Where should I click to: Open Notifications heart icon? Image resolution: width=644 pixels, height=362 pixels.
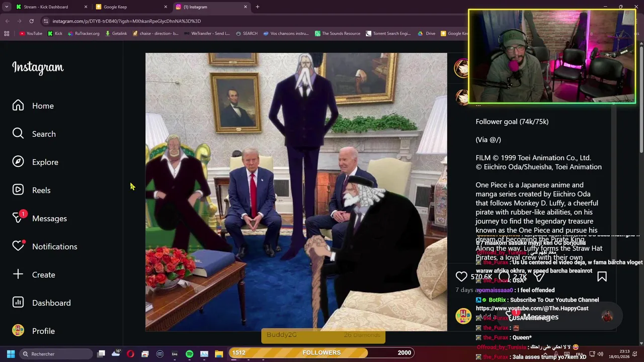[18, 246]
